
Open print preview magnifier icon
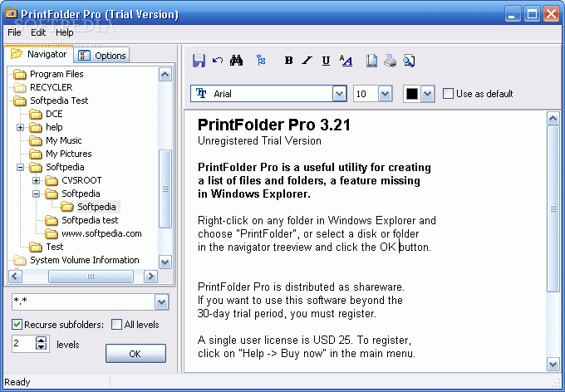(409, 61)
